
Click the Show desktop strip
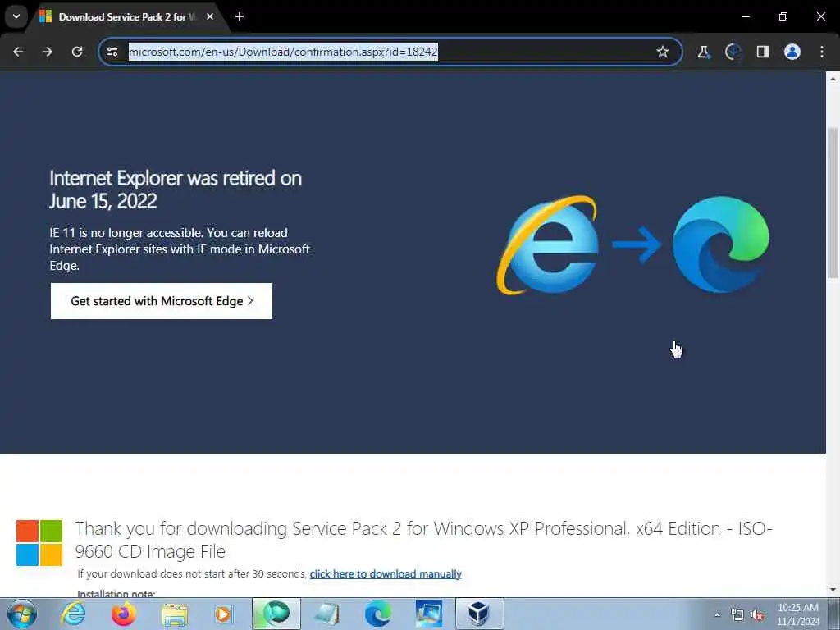[x=834, y=614]
